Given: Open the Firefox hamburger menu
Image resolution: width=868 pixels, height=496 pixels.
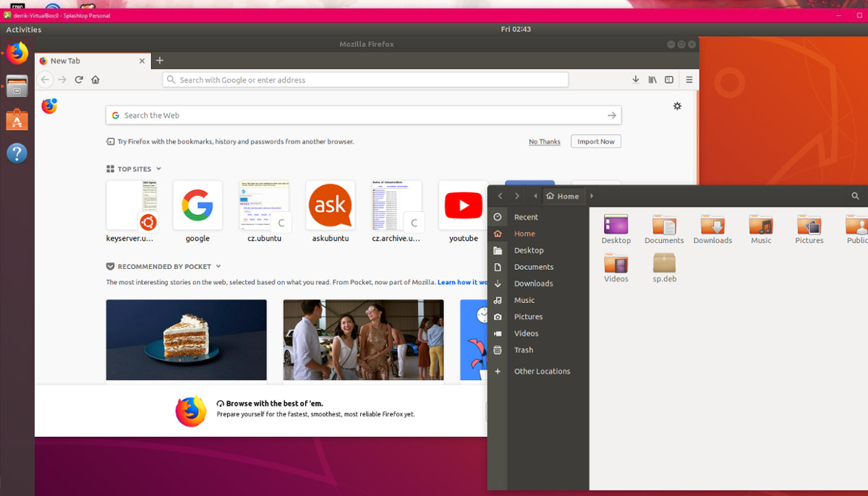Looking at the screenshot, I should point(689,80).
